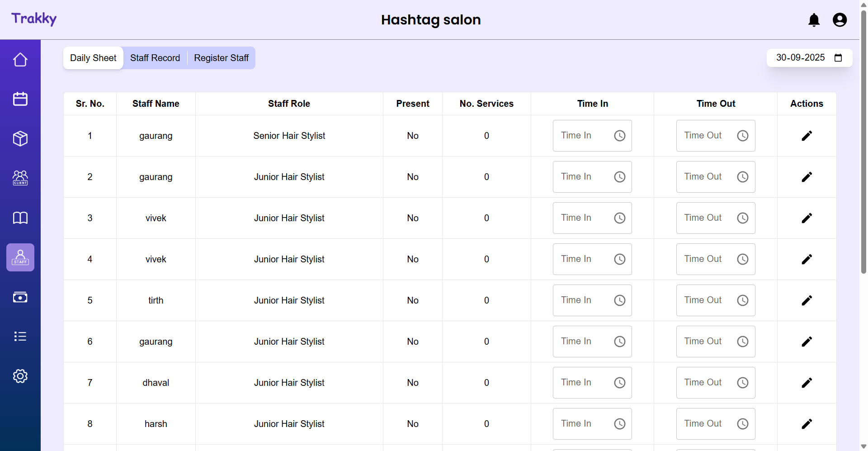Switch to the Staff Record tab
The width and height of the screenshot is (868, 451).
(155, 58)
